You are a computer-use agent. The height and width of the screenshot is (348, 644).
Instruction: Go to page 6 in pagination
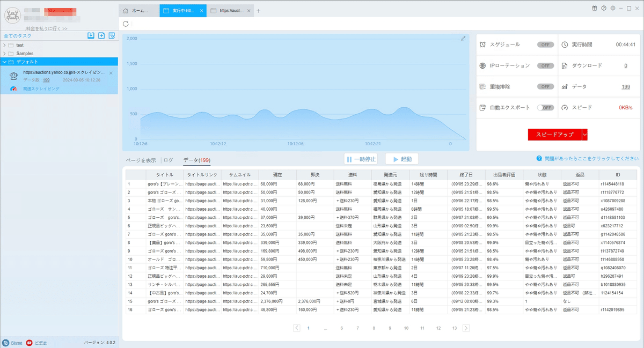pyautogui.click(x=341, y=328)
